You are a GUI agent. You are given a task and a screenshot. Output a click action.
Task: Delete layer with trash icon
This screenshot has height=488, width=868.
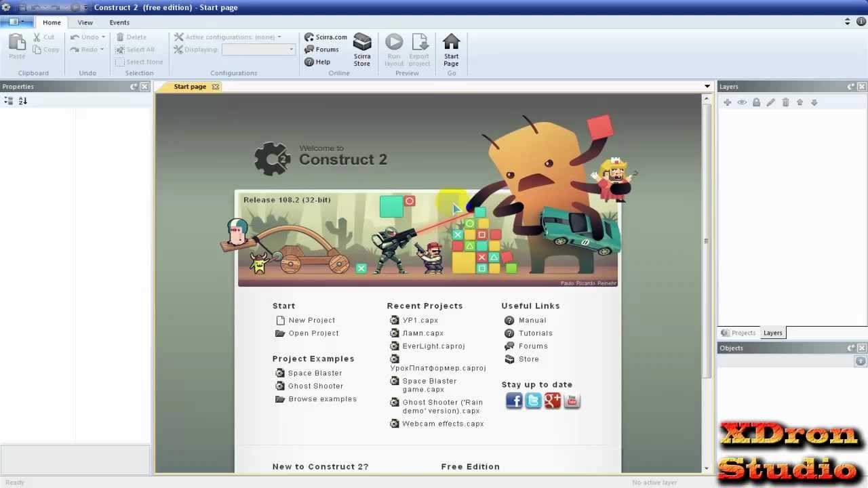[785, 102]
